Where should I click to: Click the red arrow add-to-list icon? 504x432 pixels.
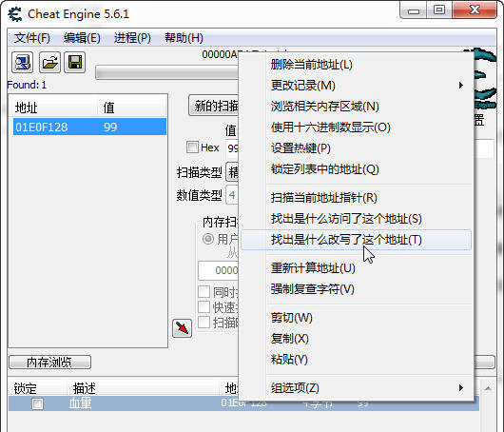182,328
